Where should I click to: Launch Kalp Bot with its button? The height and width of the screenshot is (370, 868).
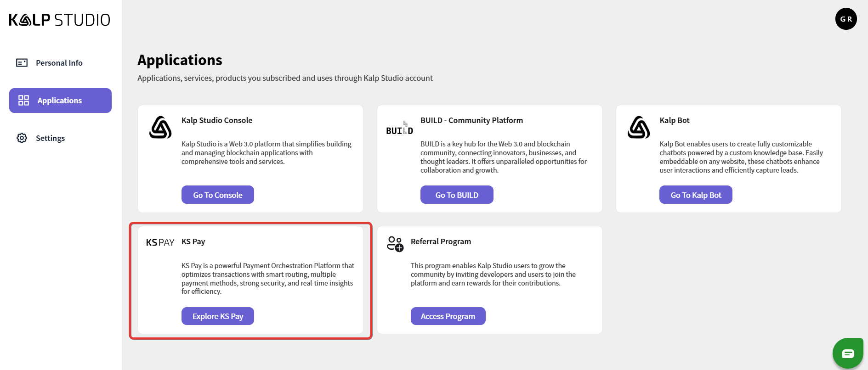point(695,195)
